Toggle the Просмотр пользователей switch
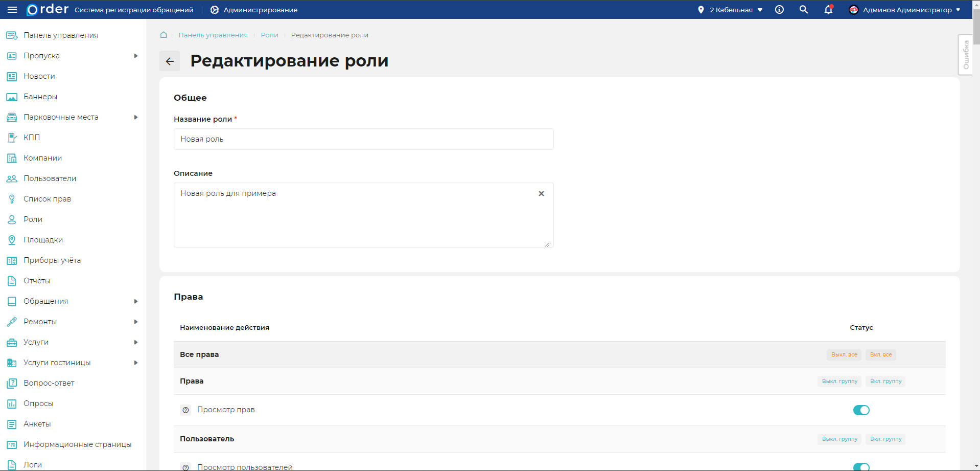The height and width of the screenshot is (471, 980). (861, 466)
